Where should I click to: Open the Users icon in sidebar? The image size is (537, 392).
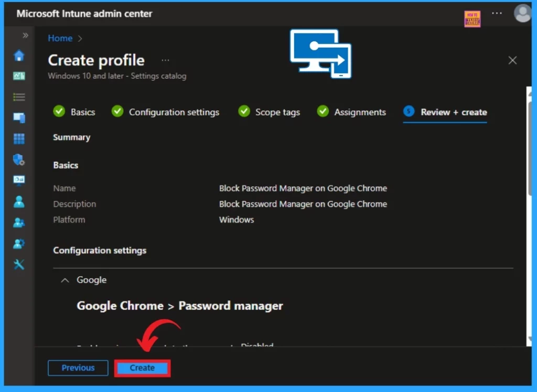(x=19, y=202)
